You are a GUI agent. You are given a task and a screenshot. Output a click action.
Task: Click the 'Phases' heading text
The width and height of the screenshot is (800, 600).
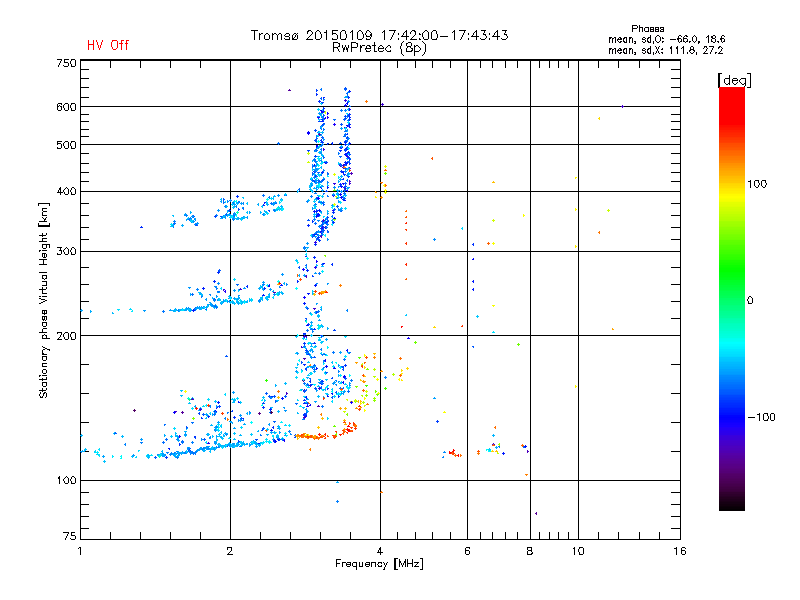pos(647,29)
